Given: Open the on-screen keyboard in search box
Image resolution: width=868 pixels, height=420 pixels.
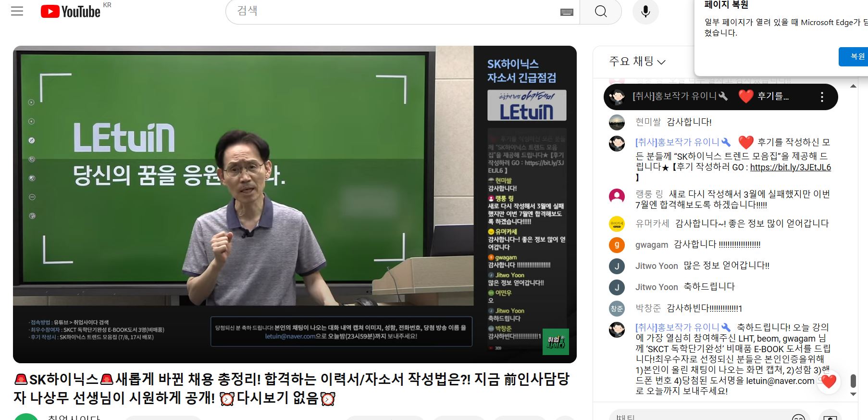Looking at the screenshot, I should (x=567, y=12).
